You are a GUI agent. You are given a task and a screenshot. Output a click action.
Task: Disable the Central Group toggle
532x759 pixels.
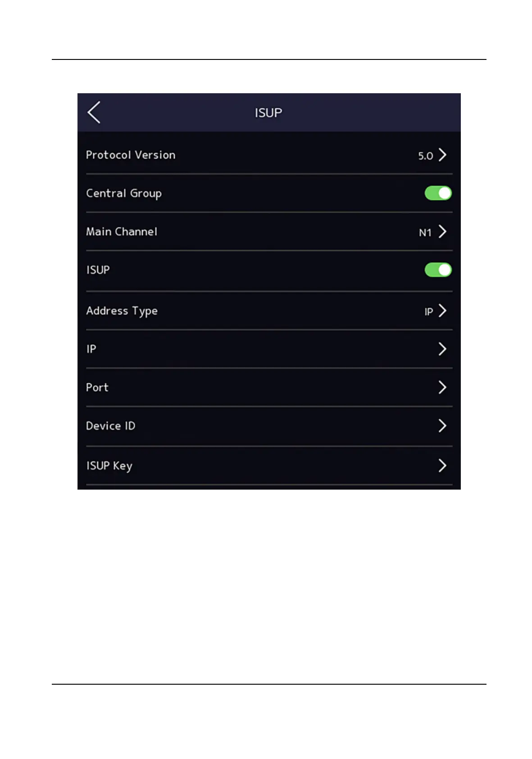(438, 193)
